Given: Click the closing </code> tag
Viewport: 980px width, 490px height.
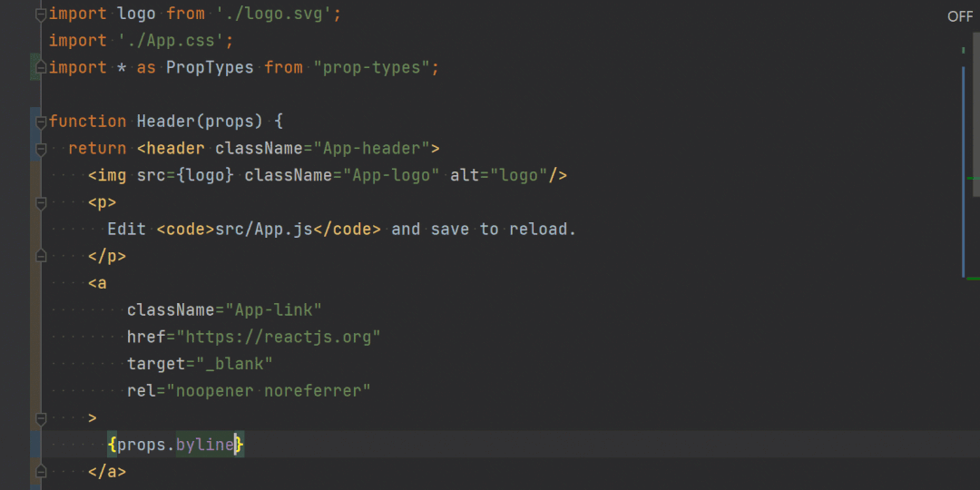Looking at the screenshot, I should point(347,229).
